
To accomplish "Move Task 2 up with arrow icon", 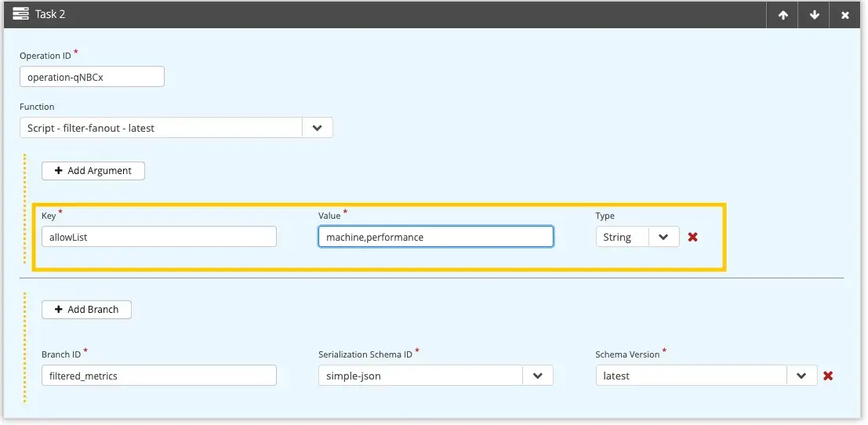I will 783,15.
